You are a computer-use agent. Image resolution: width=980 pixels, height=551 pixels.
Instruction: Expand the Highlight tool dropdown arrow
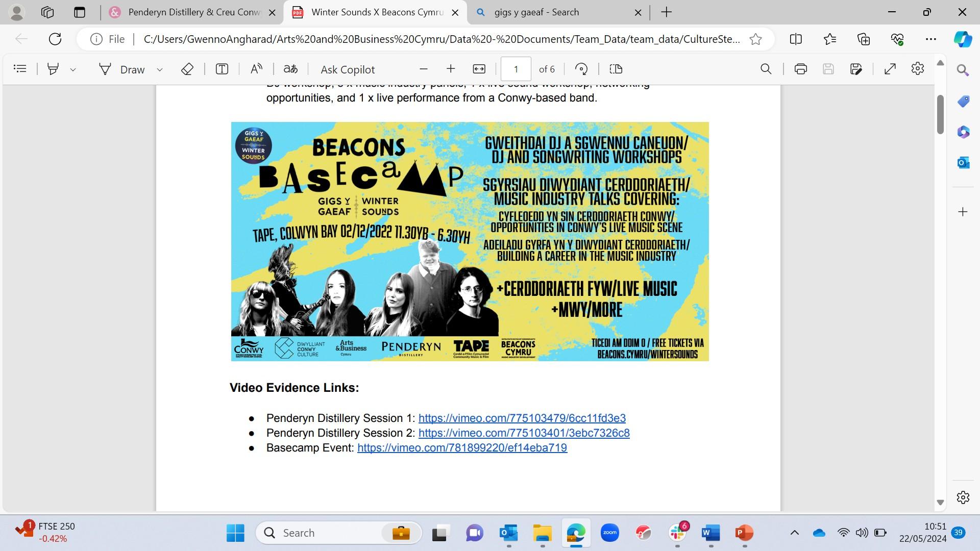click(x=73, y=69)
